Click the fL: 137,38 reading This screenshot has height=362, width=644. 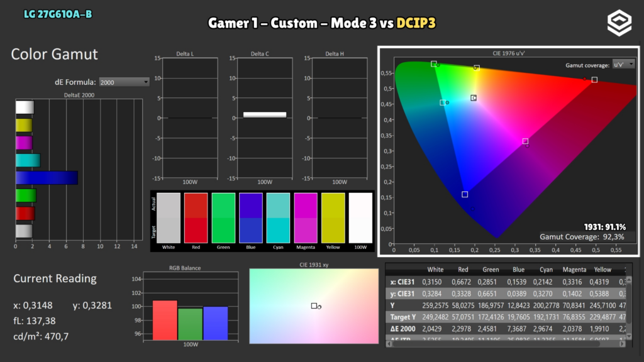click(34, 321)
